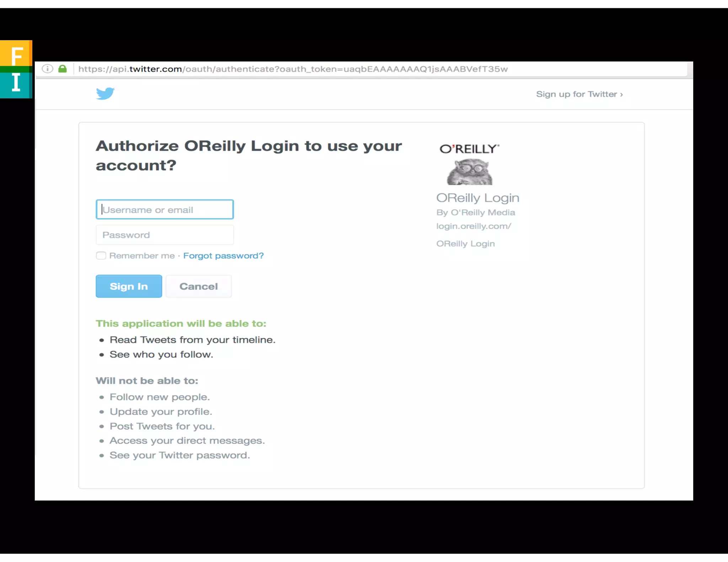The image size is (728, 562).
Task: Focus the Username or email field
Action: [165, 210]
